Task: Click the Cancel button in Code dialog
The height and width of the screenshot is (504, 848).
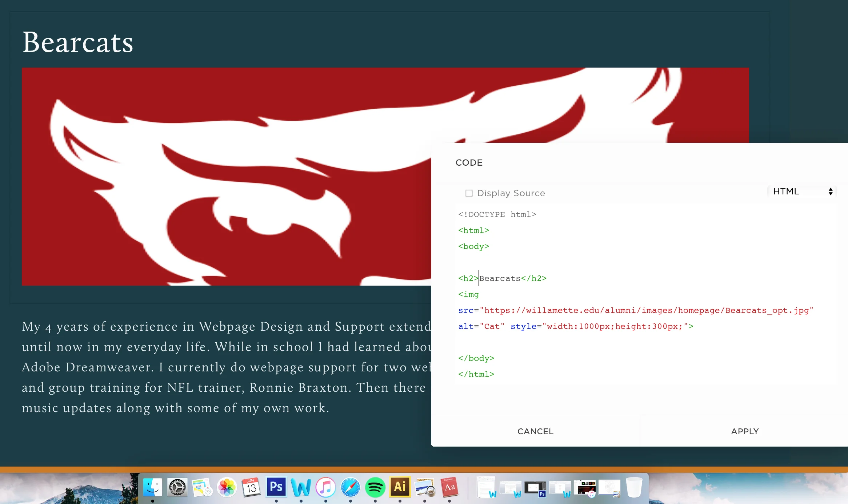Action: (535, 431)
